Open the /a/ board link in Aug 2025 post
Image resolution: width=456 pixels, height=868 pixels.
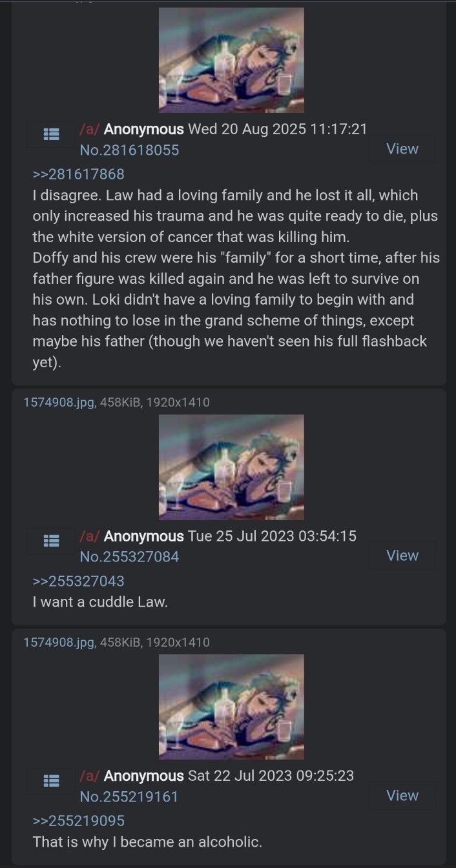90,129
